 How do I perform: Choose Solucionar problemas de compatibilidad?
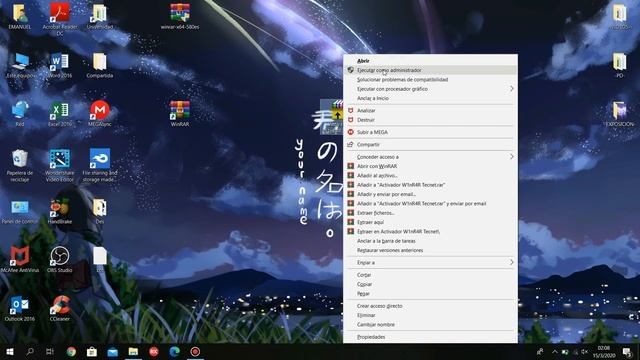pyautogui.click(x=431, y=80)
